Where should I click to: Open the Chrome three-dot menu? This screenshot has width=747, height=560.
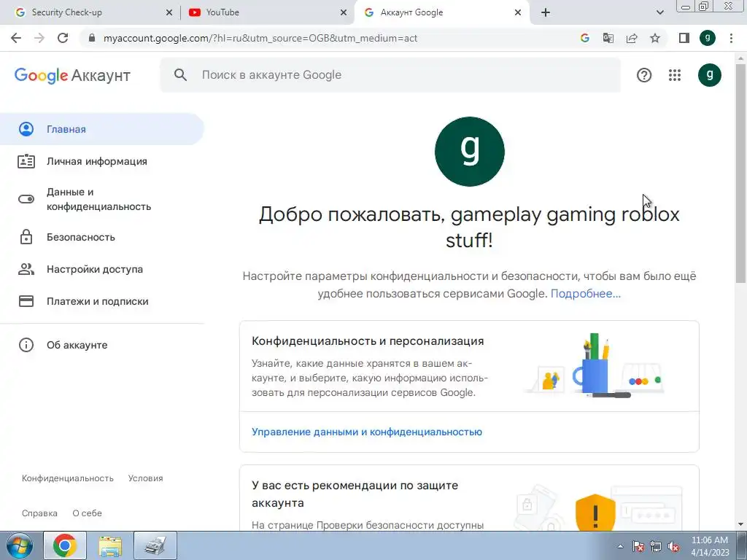pyautogui.click(x=731, y=38)
